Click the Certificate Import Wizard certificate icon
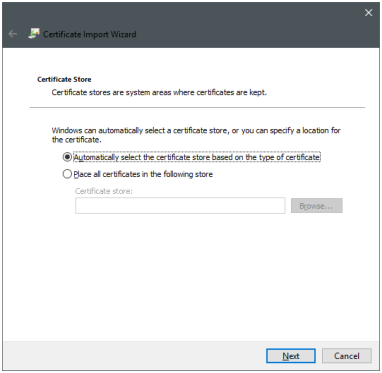 34,34
